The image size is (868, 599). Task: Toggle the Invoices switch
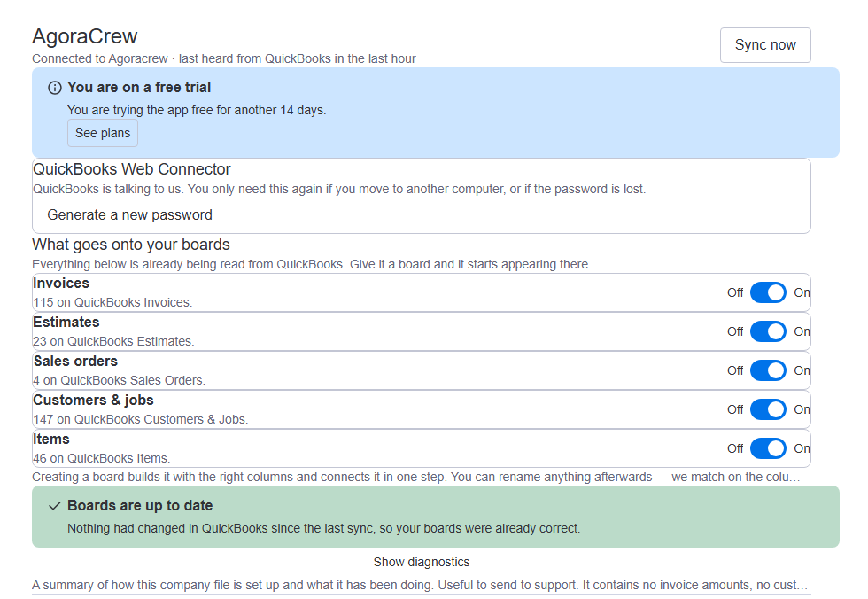tap(768, 293)
